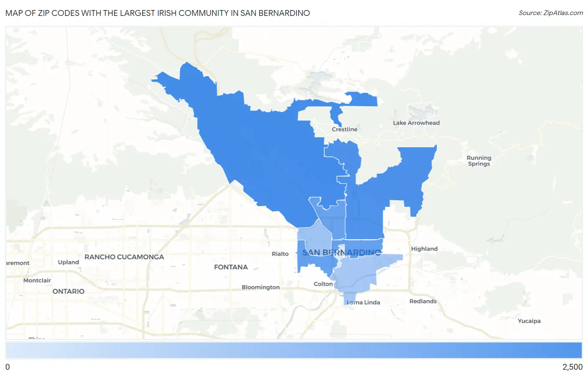Click the Upland map label

pyautogui.click(x=68, y=262)
